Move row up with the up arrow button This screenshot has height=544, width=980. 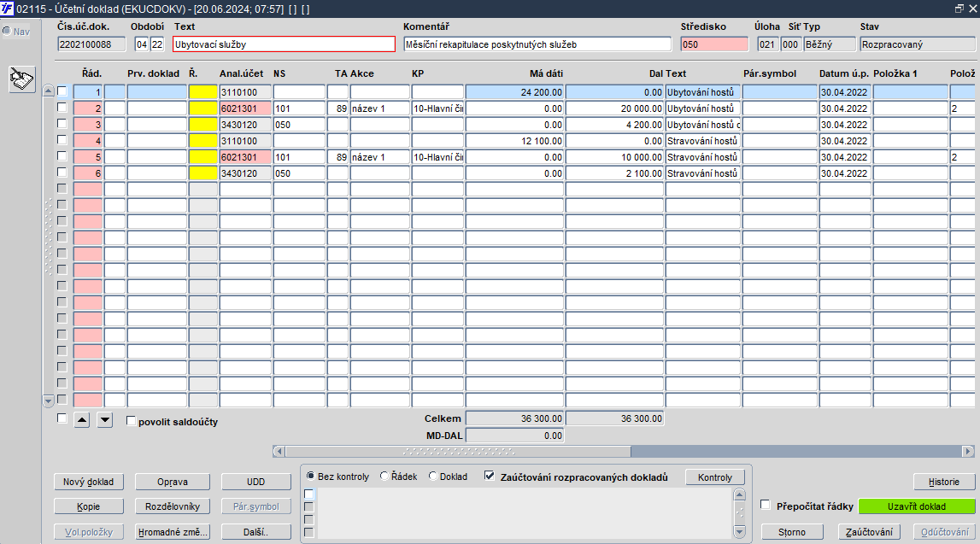tap(82, 420)
